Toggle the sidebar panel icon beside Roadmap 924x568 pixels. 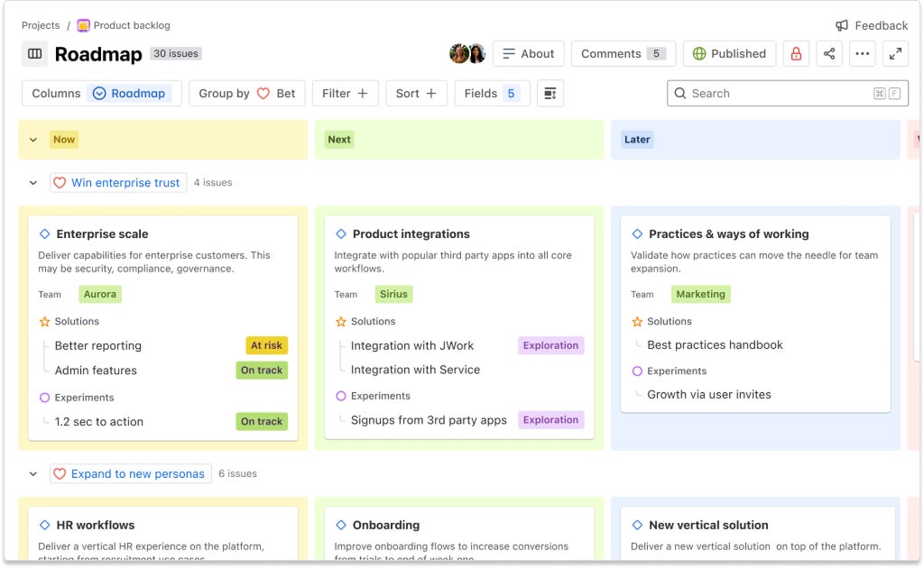(x=35, y=54)
